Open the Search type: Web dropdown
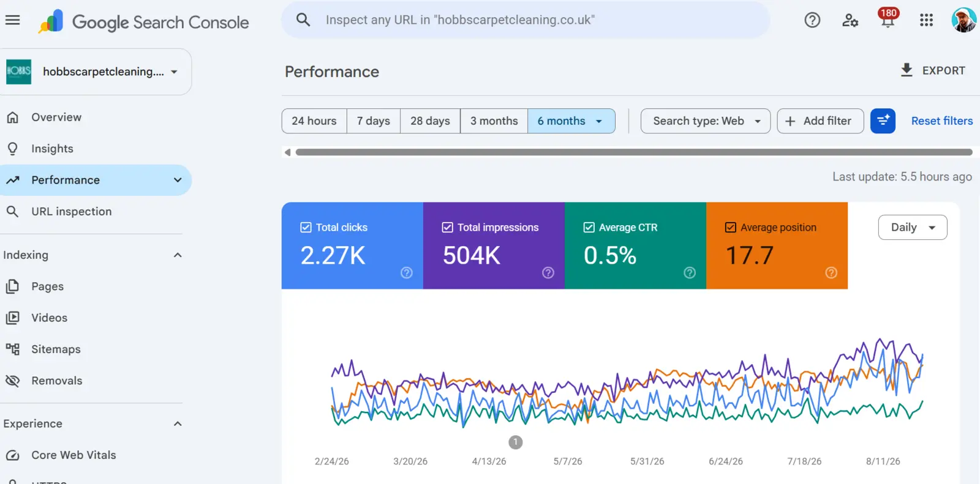The width and height of the screenshot is (980, 484). tap(706, 121)
